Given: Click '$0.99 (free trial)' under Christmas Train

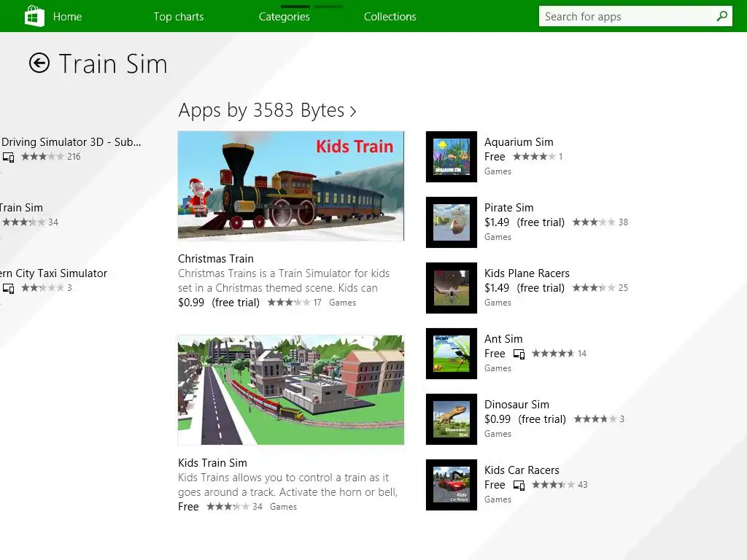Looking at the screenshot, I should [x=219, y=303].
